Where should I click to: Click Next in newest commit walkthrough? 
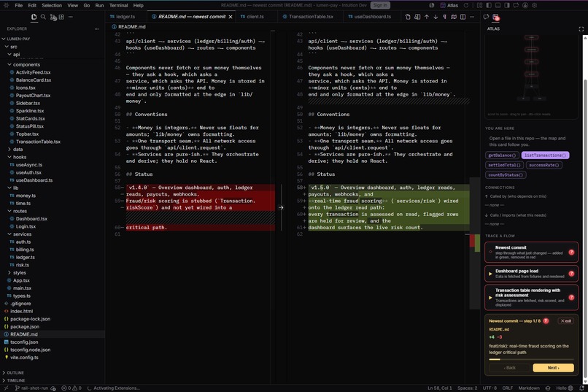(553, 368)
